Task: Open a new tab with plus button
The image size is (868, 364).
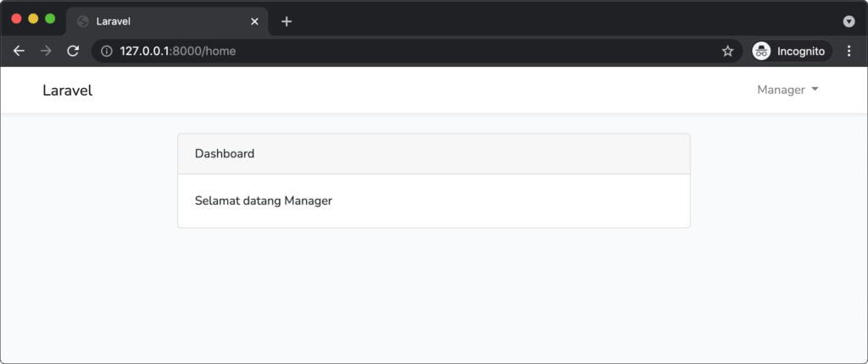Action: point(287,21)
